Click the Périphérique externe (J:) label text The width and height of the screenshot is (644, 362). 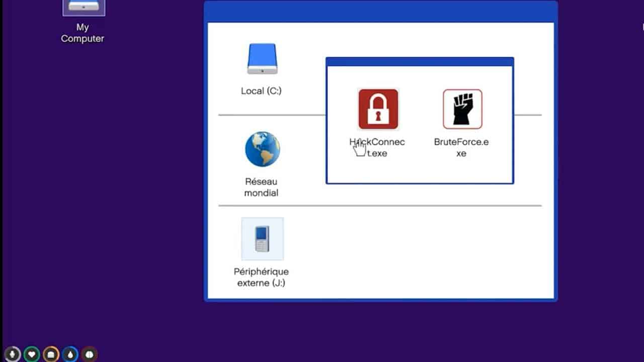click(x=261, y=277)
